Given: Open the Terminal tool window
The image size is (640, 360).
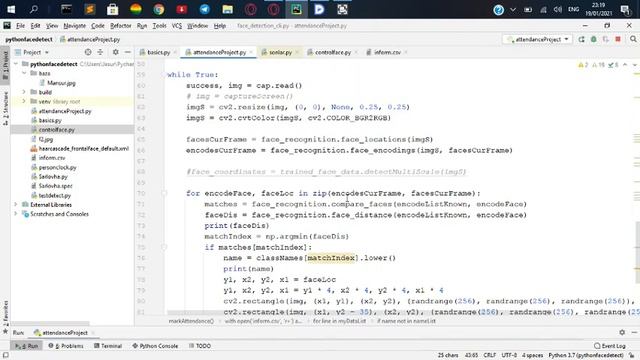Looking at the screenshot, I should point(108,346).
